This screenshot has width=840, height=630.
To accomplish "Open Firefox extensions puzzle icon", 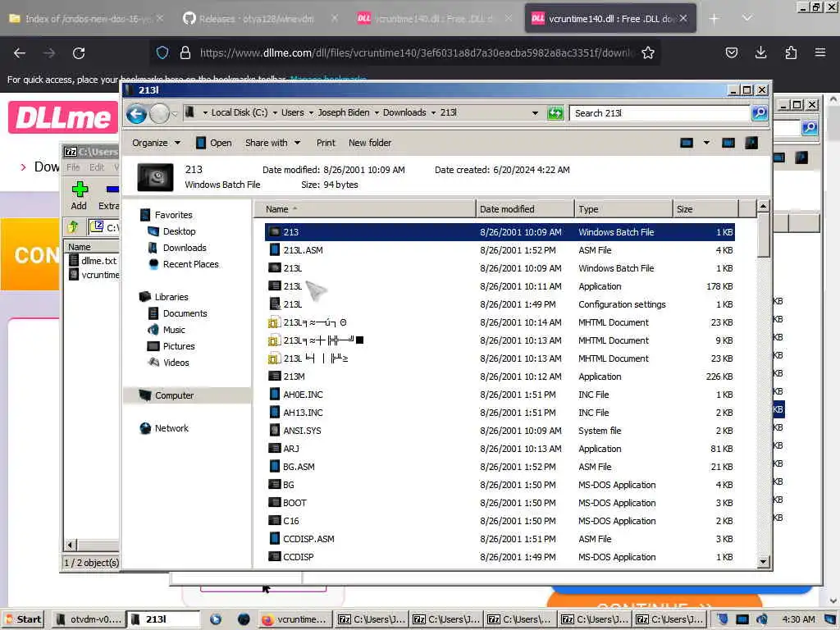I will pyautogui.click(x=791, y=52).
